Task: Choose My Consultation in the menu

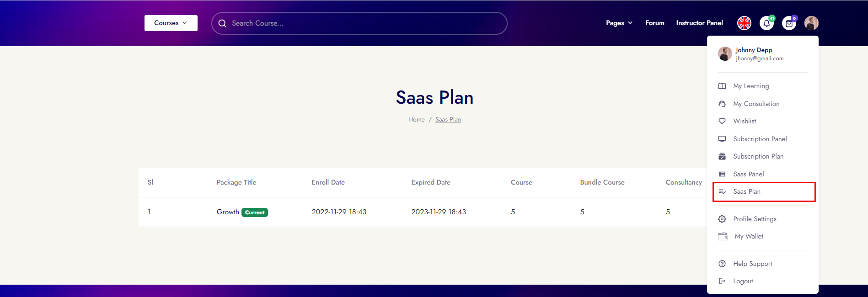Action: [756, 104]
